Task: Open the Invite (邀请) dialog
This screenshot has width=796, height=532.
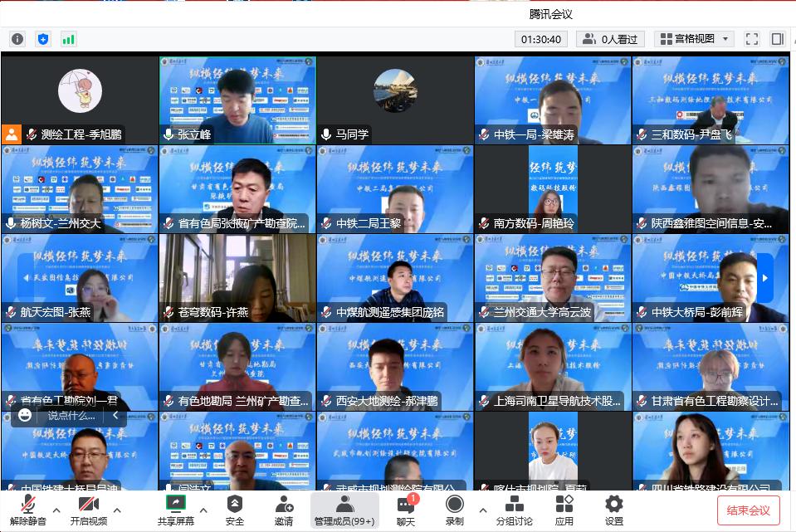Action: click(x=284, y=510)
